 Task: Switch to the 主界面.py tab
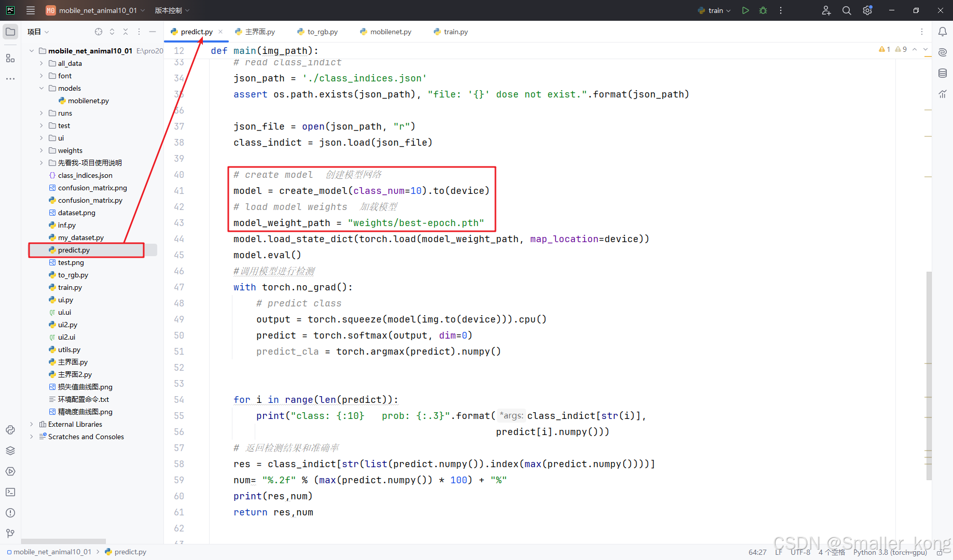[x=255, y=32]
